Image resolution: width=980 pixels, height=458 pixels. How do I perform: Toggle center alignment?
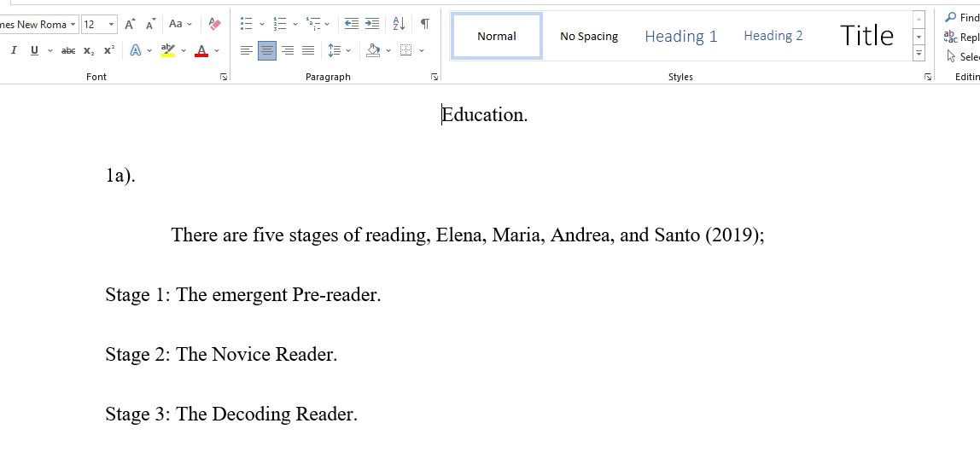tap(267, 50)
